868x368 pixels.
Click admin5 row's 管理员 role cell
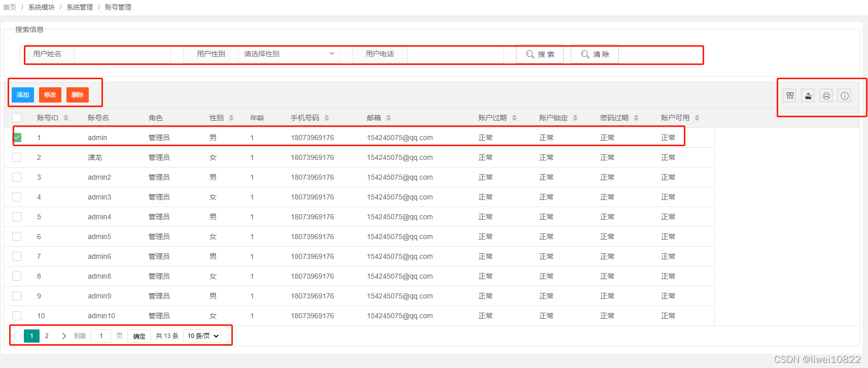tap(159, 237)
